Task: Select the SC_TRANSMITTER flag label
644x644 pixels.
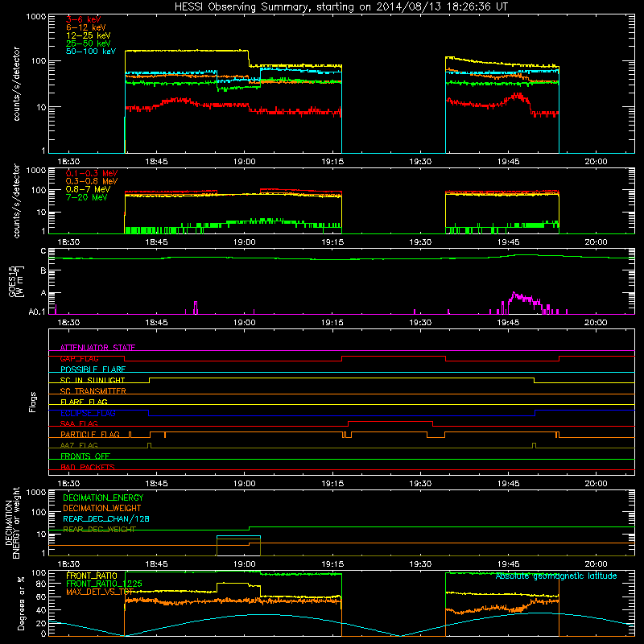Action: pos(93,391)
